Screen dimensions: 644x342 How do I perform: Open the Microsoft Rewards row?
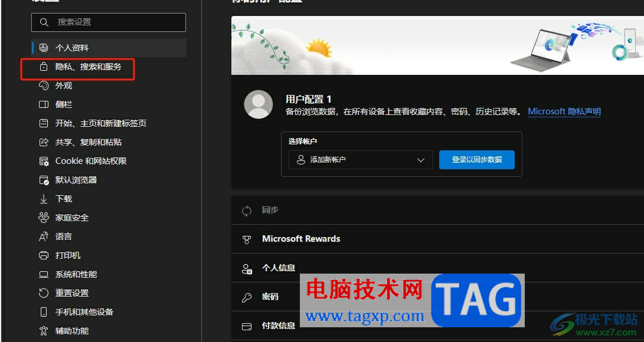click(x=437, y=239)
